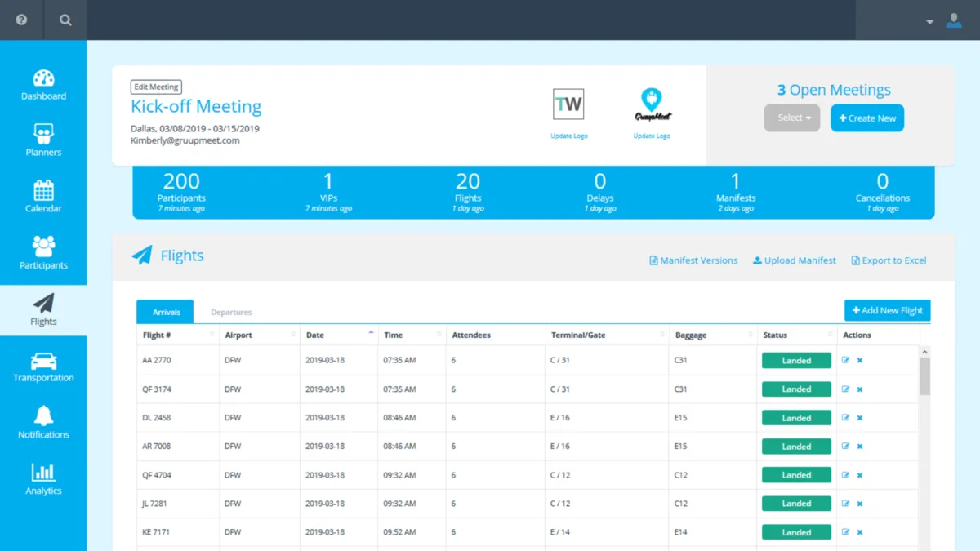The height and width of the screenshot is (551, 980).
Task: Click Export to Excel link
Action: point(889,260)
